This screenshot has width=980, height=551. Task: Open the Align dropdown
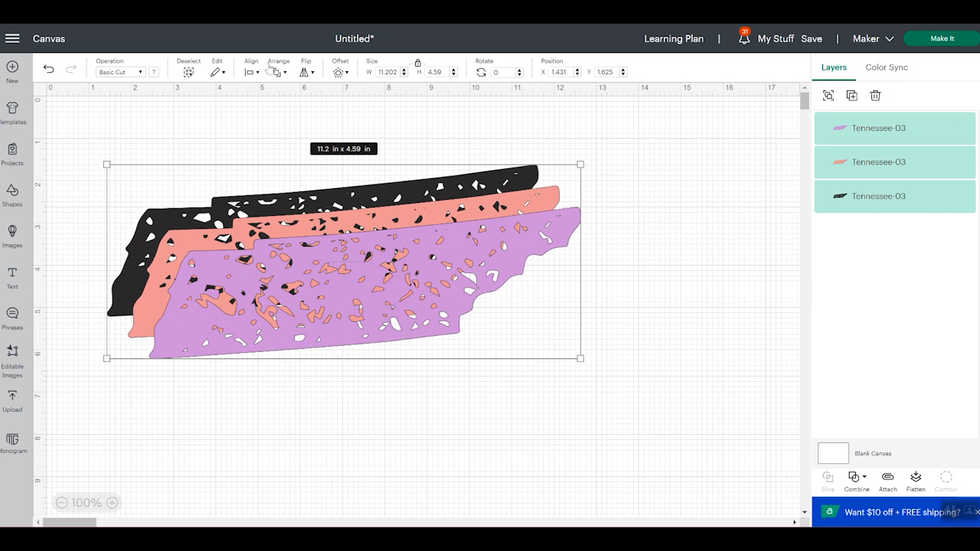[251, 72]
